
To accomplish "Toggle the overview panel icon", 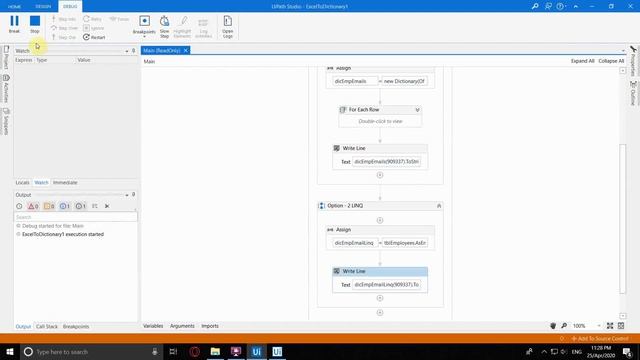I will click(x=621, y=326).
